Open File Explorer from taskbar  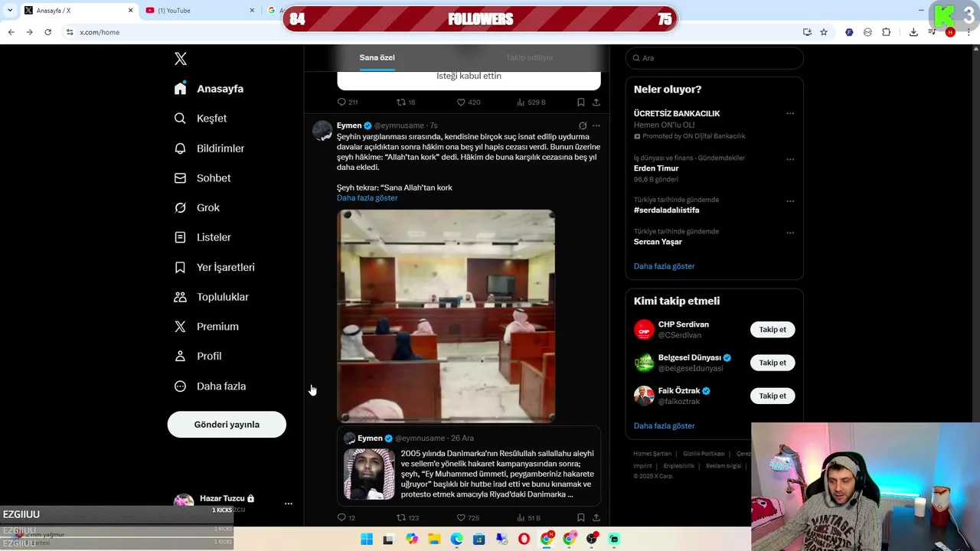(x=434, y=540)
